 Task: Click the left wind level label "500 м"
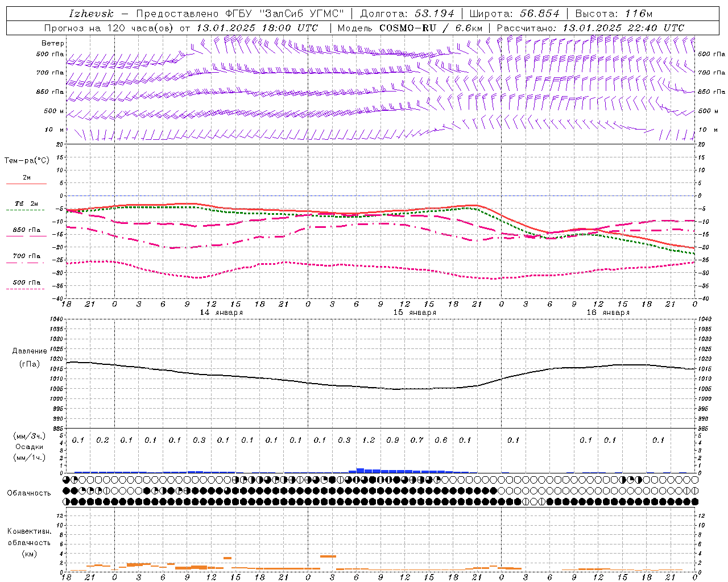pos(54,111)
